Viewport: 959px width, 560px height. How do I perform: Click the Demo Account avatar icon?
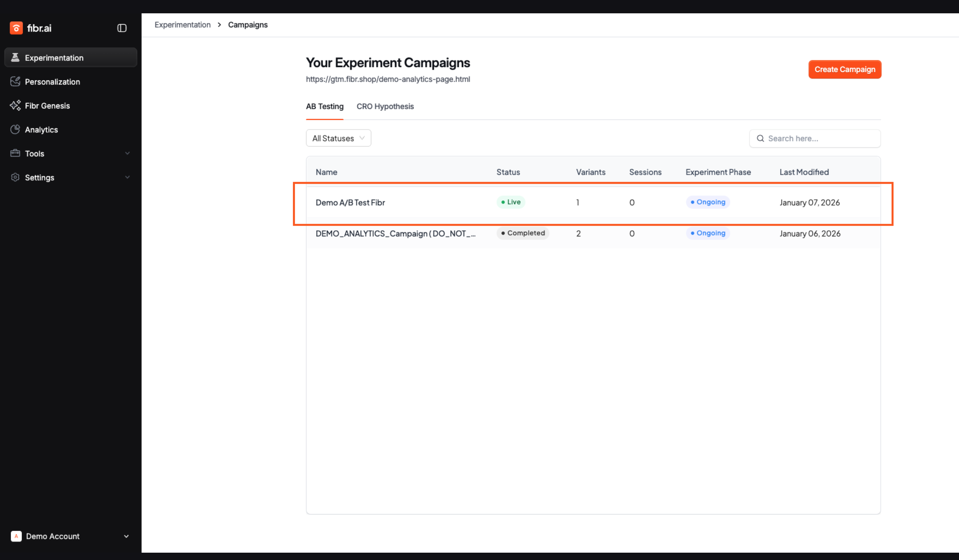(16, 536)
